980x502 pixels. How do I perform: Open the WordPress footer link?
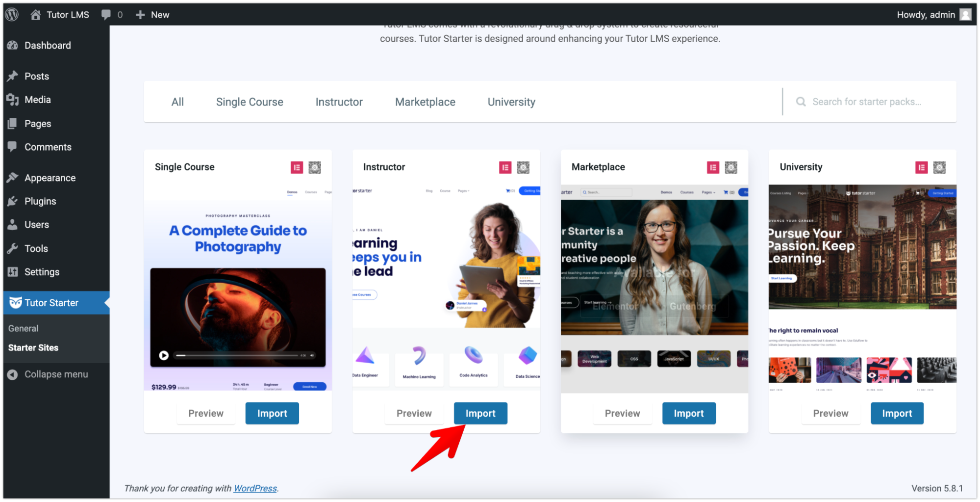pyautogui.click(x=255, y=488)
